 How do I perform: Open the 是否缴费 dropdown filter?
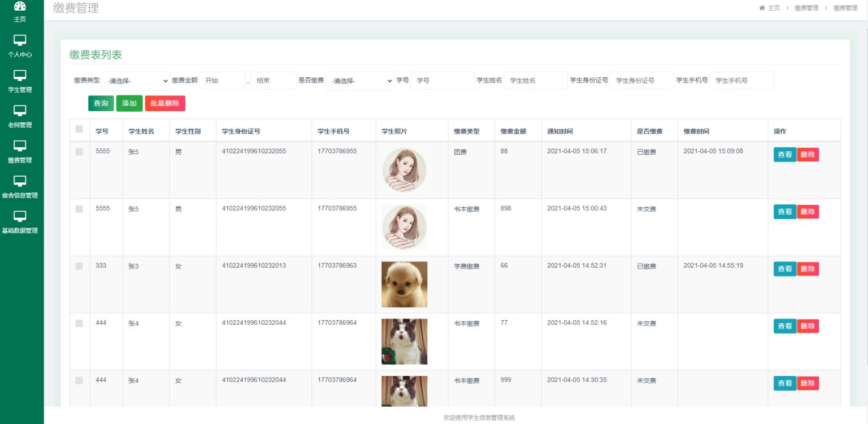(x=360, y=81)
